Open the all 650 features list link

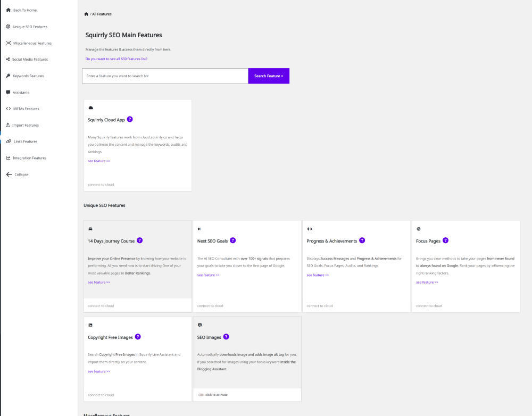tap(117, 59)
